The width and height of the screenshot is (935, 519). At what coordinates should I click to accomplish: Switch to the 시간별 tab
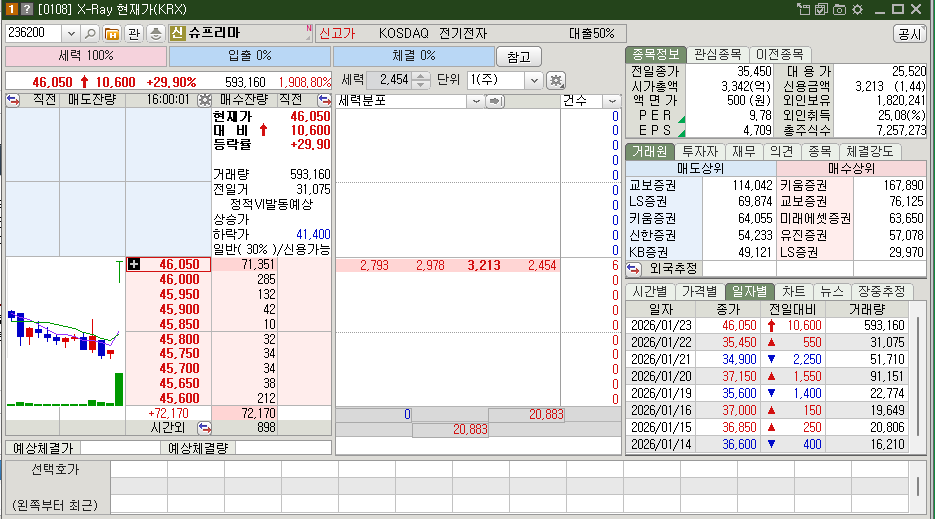point(650,291)
